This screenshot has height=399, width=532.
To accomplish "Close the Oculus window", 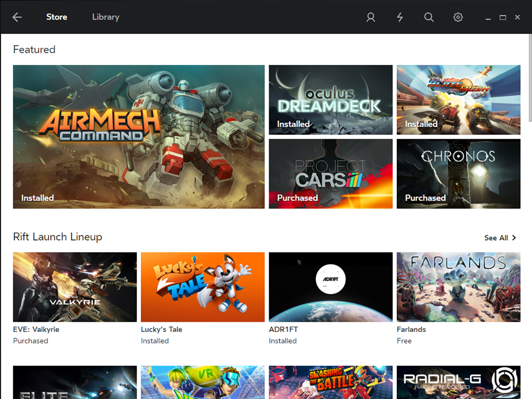I will click(517, 17).
